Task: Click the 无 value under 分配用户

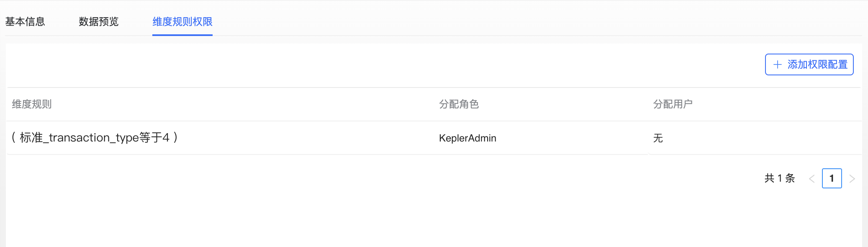Action: (x=658, y=138)
